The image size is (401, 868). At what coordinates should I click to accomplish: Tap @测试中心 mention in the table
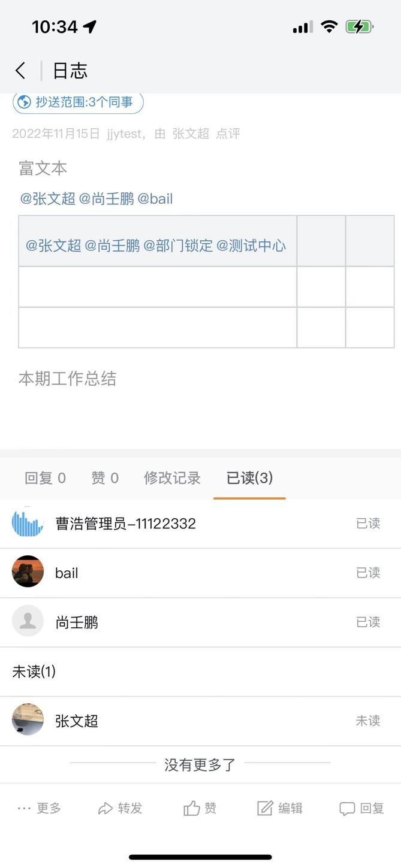[251, 246]
